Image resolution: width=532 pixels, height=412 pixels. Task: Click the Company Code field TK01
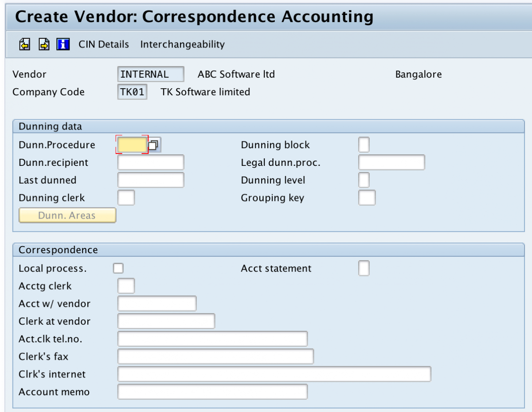[x=132, y=92]
